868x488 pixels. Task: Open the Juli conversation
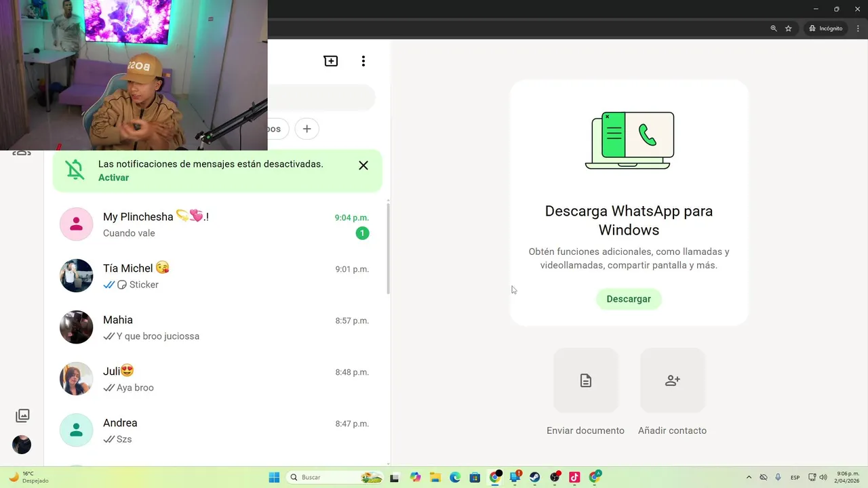(216, 379)
